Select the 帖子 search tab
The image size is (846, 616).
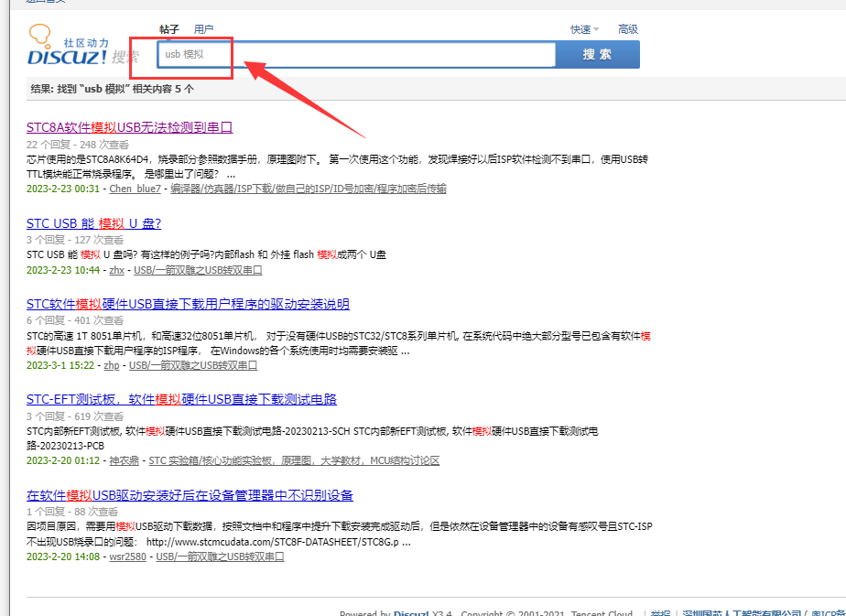coord(169,29)
